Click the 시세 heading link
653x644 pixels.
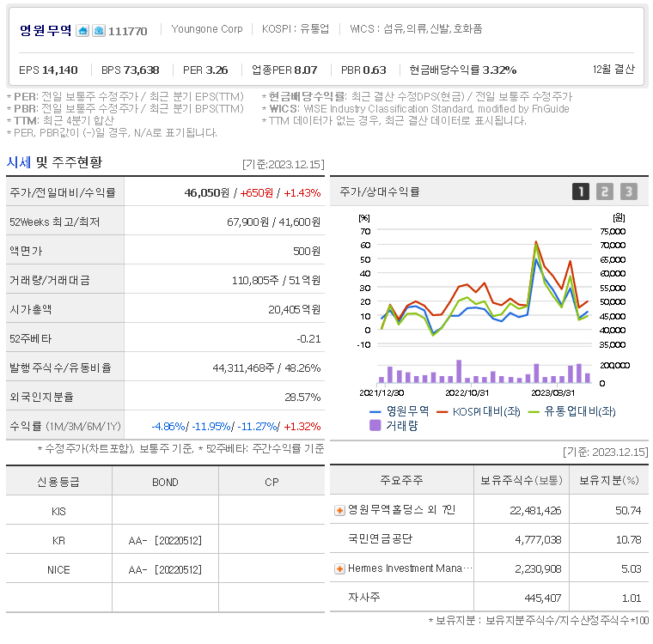(19, 162)
